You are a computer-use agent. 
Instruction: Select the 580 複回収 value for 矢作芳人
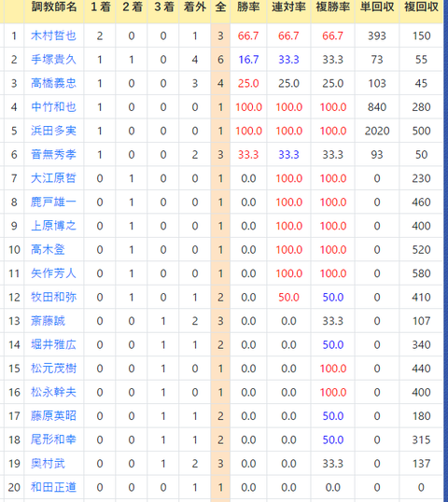(421, 273)
